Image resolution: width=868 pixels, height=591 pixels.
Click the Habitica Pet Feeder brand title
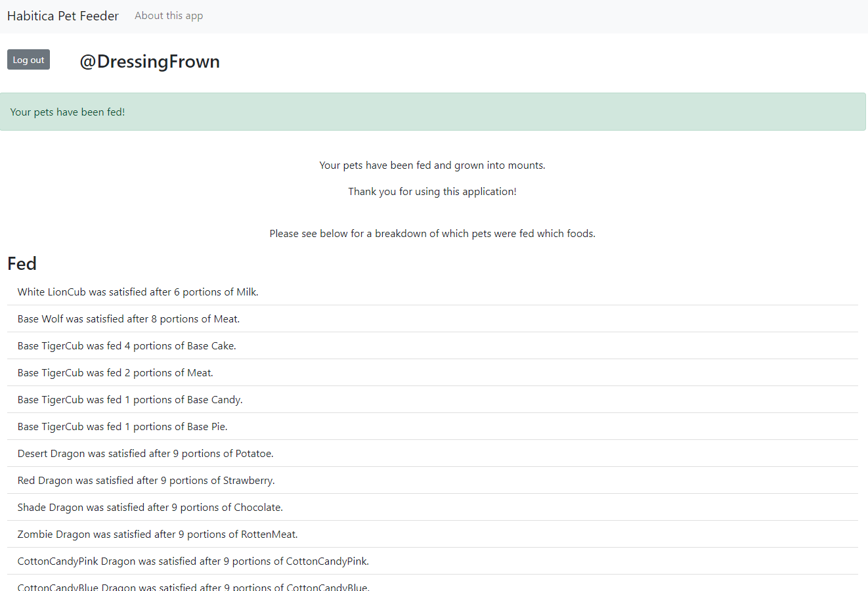(x=63, y=16)
